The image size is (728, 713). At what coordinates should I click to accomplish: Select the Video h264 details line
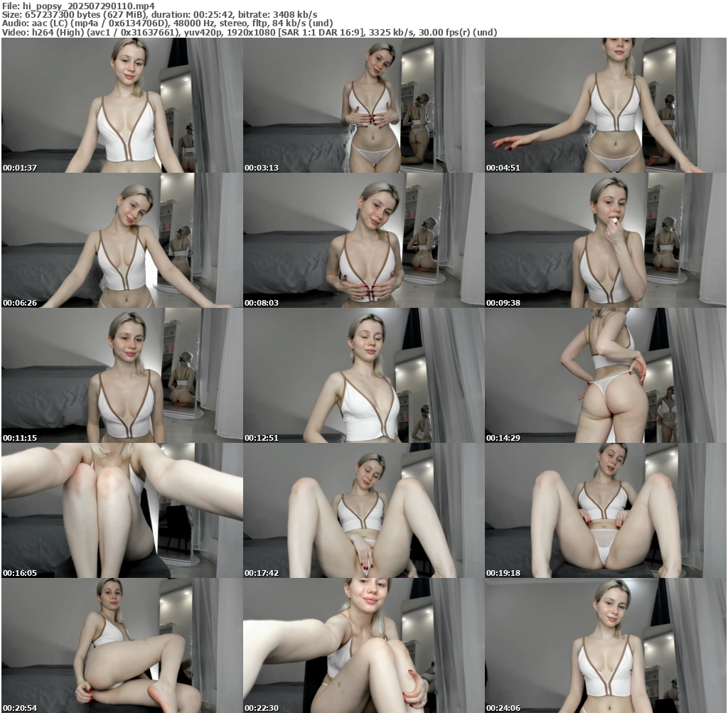[x=249, y=33]
